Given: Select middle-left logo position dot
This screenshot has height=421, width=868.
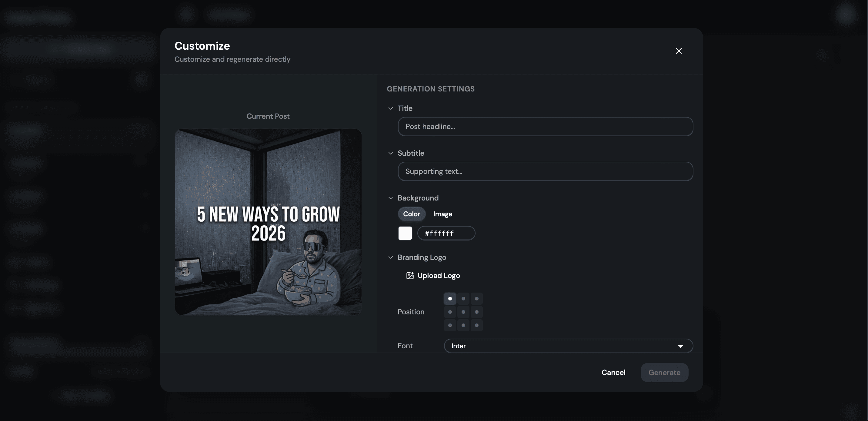Looking at the screenshot, I should (450, 312).
